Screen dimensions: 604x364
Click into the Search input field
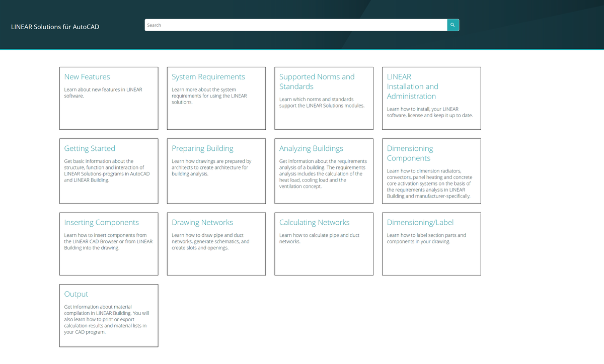[295, 25]
